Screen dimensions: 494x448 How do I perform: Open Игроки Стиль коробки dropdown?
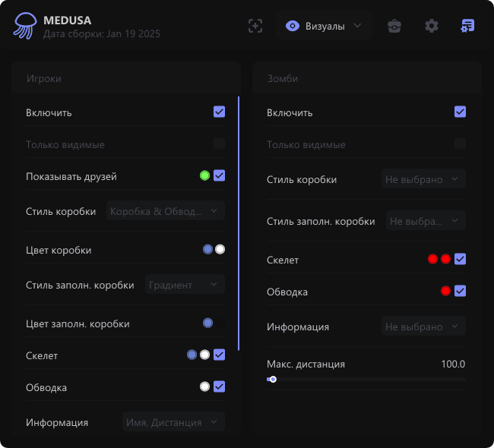tap(166, 211)
